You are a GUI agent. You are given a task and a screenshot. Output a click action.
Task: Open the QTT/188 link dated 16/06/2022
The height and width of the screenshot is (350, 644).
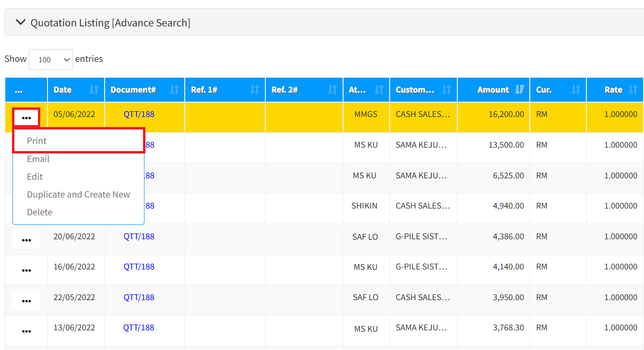pos(139,267)
